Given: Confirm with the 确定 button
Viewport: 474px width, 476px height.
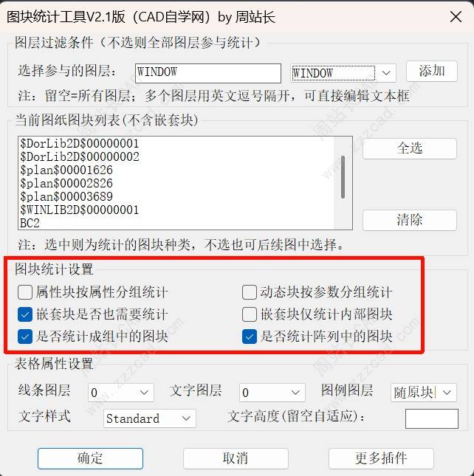Looking at the screenshot, I should 90,458.
